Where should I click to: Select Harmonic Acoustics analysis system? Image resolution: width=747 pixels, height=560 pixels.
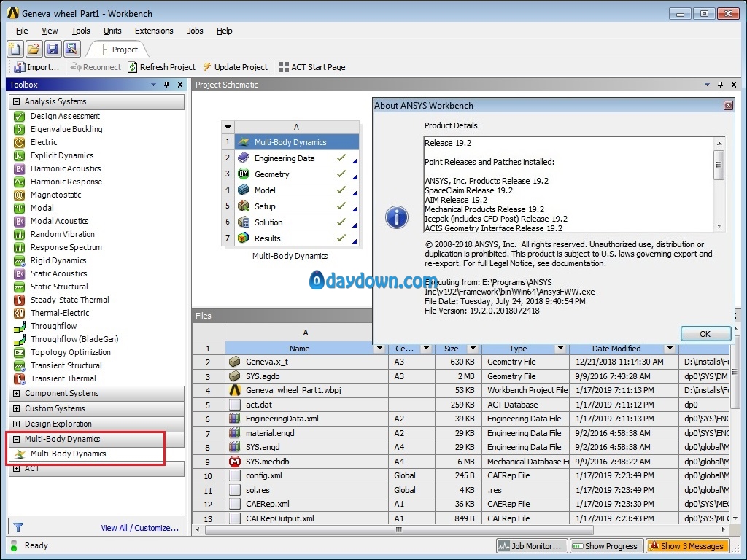pos(66,168)
